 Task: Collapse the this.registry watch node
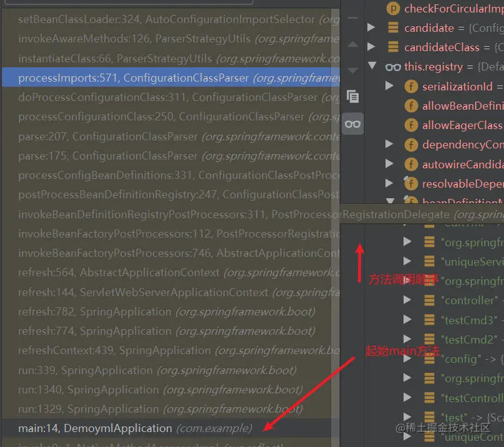[372, 66]
